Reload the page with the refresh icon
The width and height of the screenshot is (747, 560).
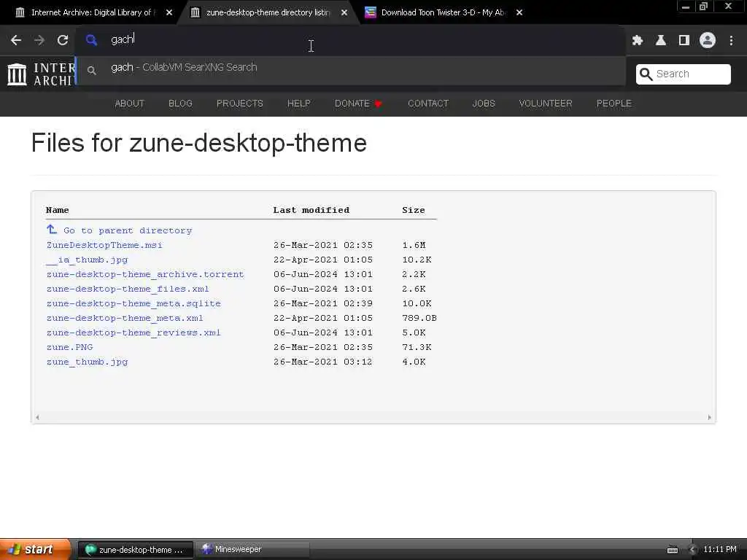(63, 41)
